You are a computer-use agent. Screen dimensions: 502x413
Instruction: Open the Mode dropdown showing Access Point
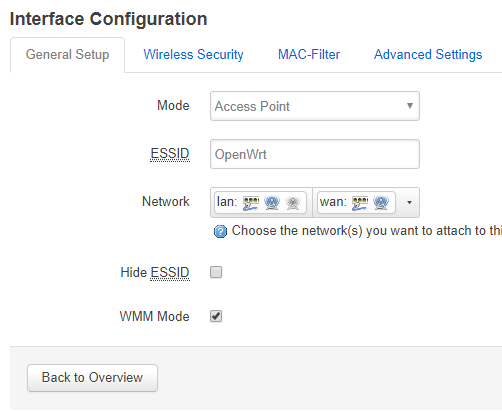(315, 106)
